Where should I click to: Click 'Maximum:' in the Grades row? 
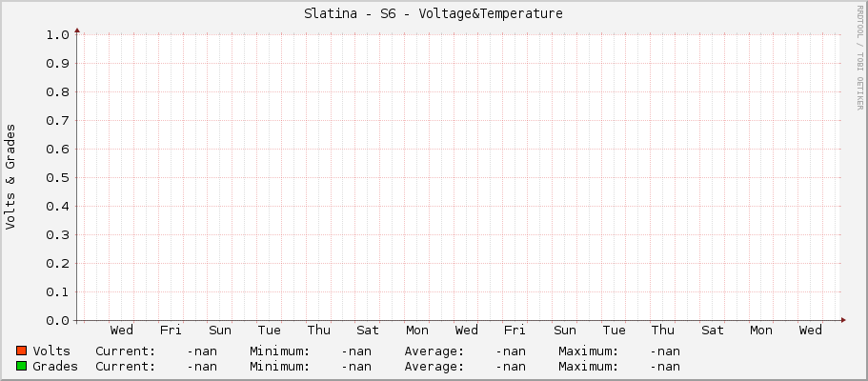589,366
